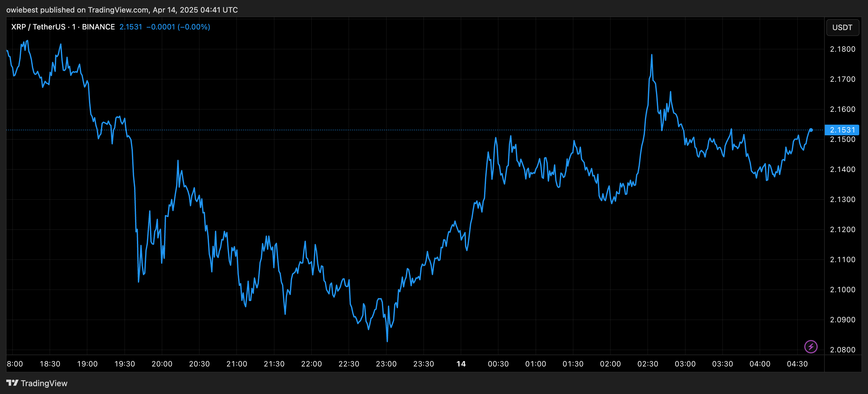Click the '14' date divider on the time axis
The width and height of the screenshot is (868, 394).
[461, 364]
